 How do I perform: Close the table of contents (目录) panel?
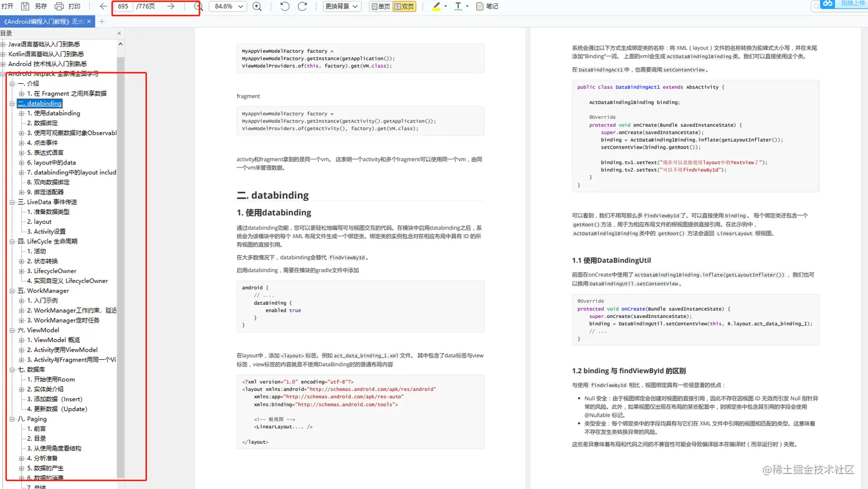pos(119,33)
